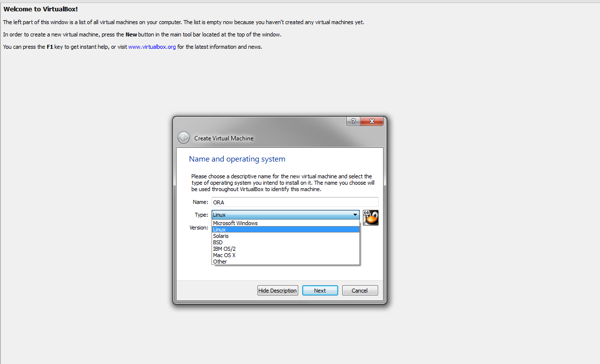Select Microsoft Windows from the Type list
This screenshot has width=600, height=364.
tap(286, 223)
